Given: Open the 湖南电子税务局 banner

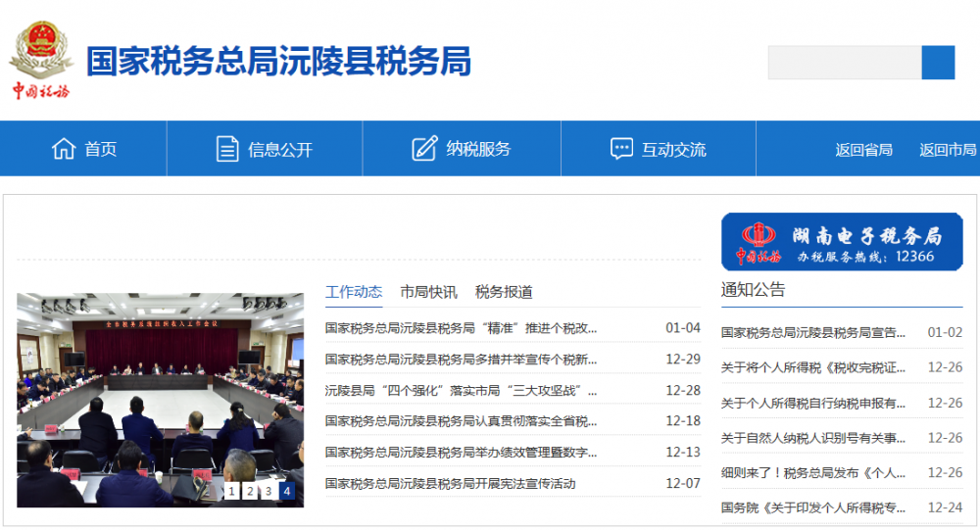Looking at the screenshot, I should (842, 242).
